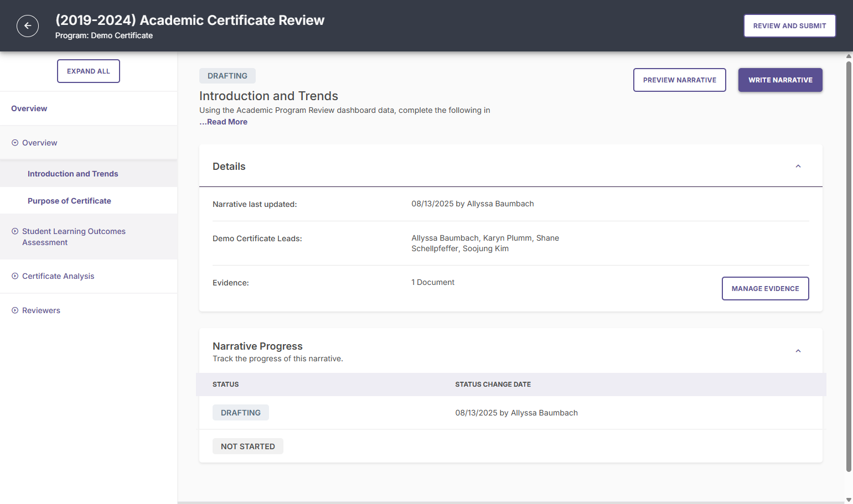Click the Details panel heading

click(229, 167)
